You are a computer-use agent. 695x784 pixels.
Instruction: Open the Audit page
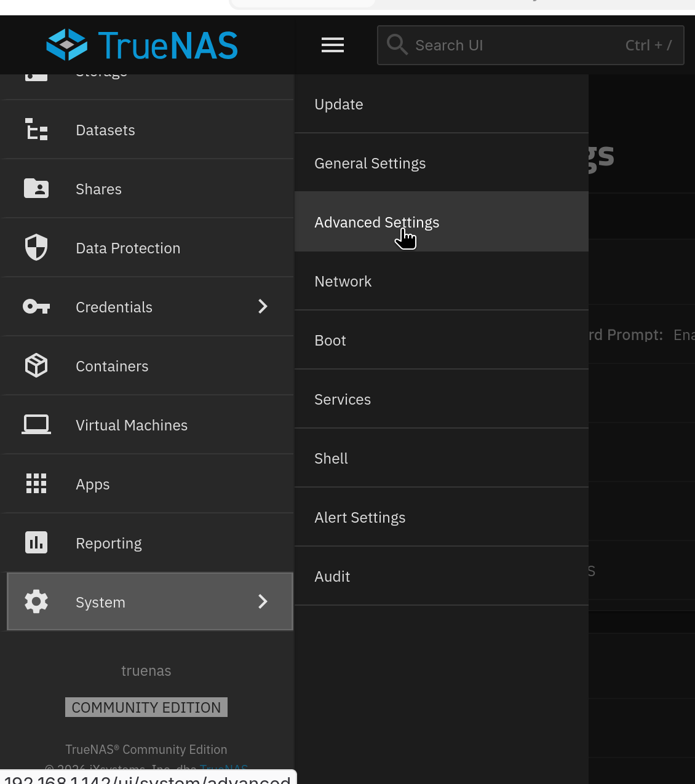[442, 576]
